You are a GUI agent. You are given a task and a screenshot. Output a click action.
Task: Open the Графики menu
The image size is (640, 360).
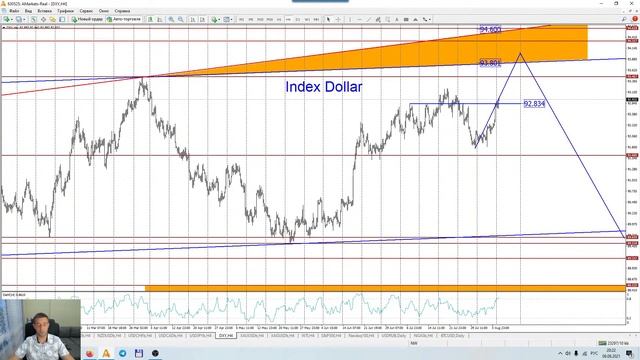[x=65, y=11]
